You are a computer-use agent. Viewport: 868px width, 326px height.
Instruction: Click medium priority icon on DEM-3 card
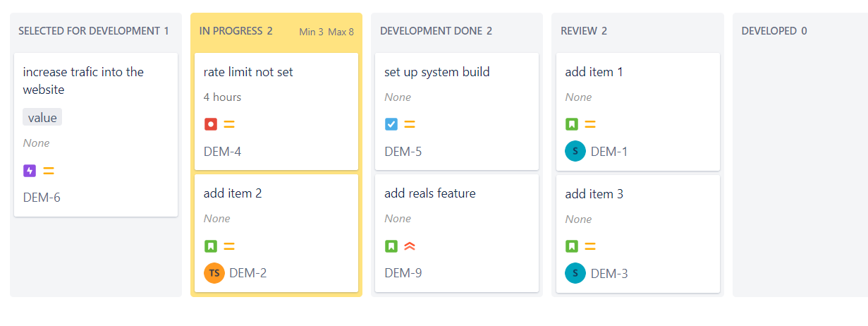pyautogui.click(x=590, y=246)
